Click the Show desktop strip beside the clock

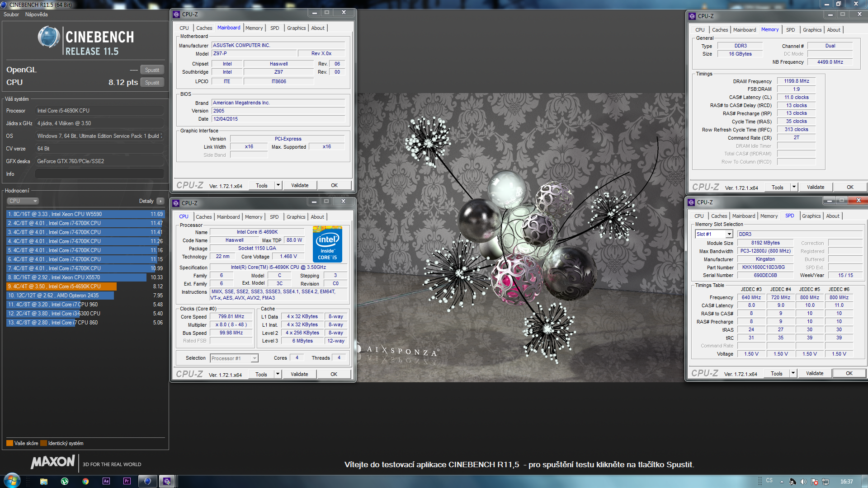(x=865, y=481)
